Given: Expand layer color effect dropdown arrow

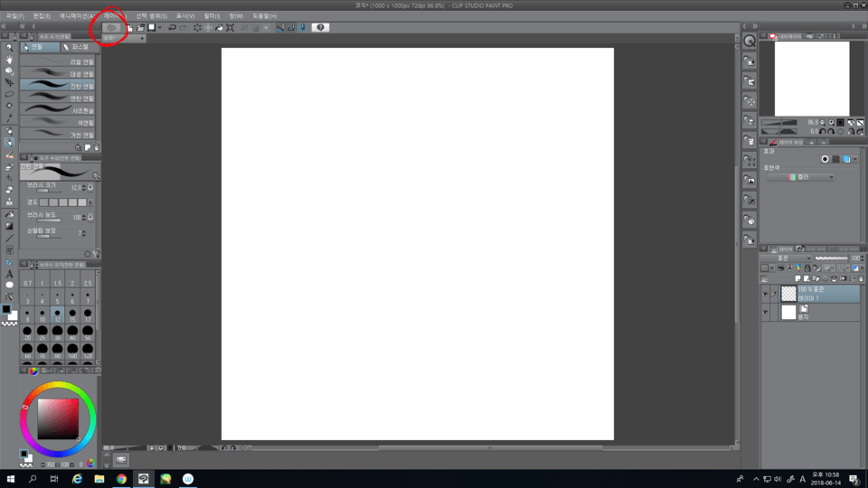Looking at the screenshot, I should 855,159.
